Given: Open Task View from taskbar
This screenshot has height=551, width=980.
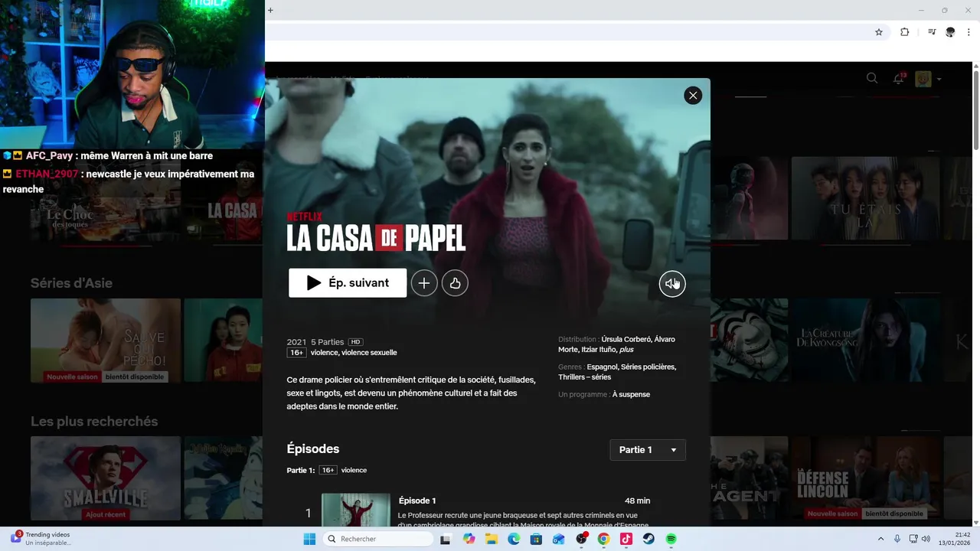Looking at the screenshot, I should (446, 540).
